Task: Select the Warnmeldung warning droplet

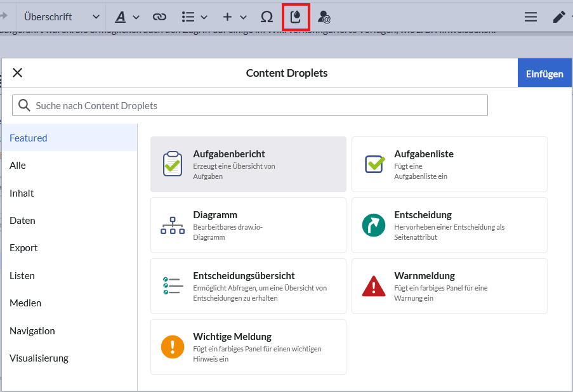Action: tap(449, 285)
